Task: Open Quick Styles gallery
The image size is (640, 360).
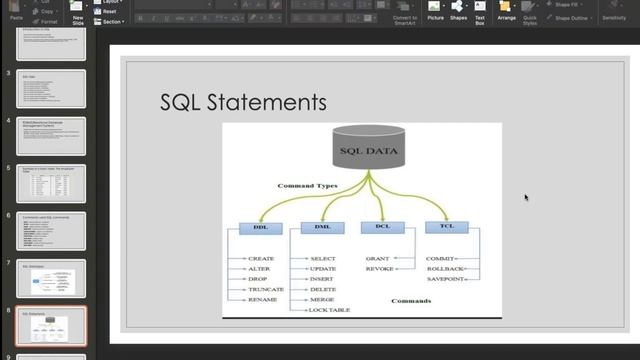Action: (530, 13)
